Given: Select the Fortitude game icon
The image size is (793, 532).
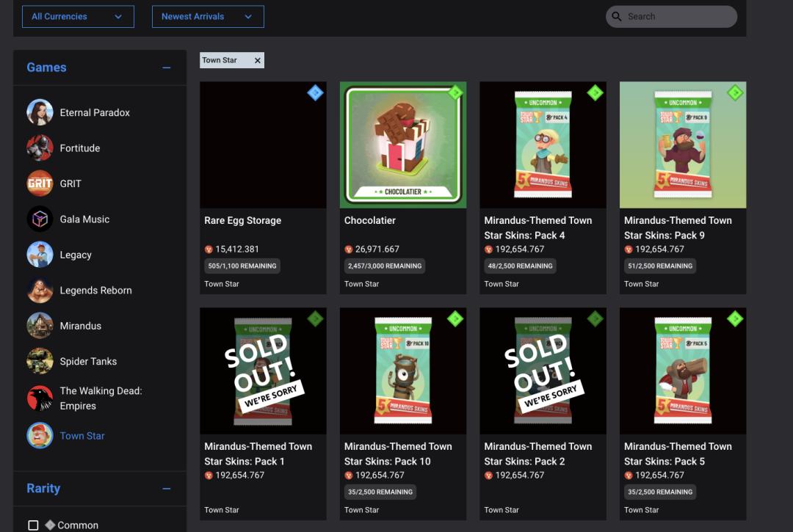Looking at the screenshot, I should pos(40,148).
